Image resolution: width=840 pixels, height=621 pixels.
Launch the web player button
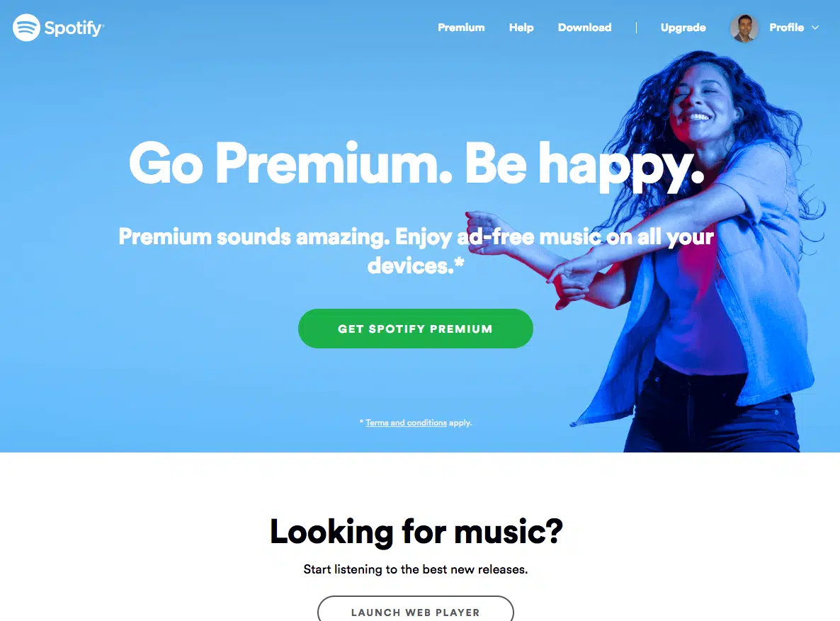coord(416,610)
